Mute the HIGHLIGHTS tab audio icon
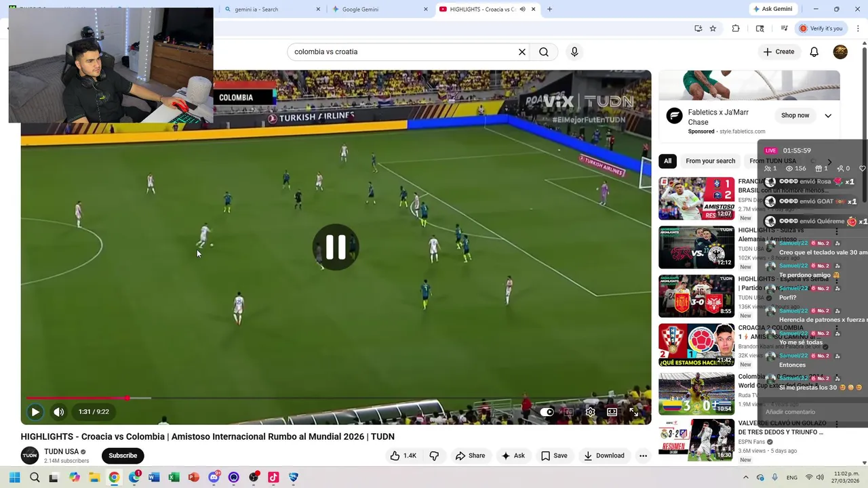This screenshot has height=488, width=868. coord(522,9)
